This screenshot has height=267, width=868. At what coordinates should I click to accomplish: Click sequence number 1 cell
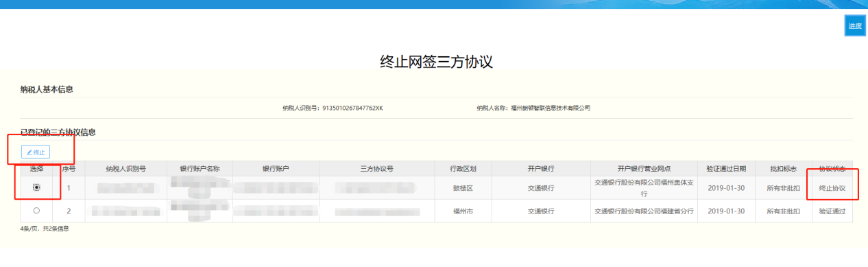coord(69,188)
